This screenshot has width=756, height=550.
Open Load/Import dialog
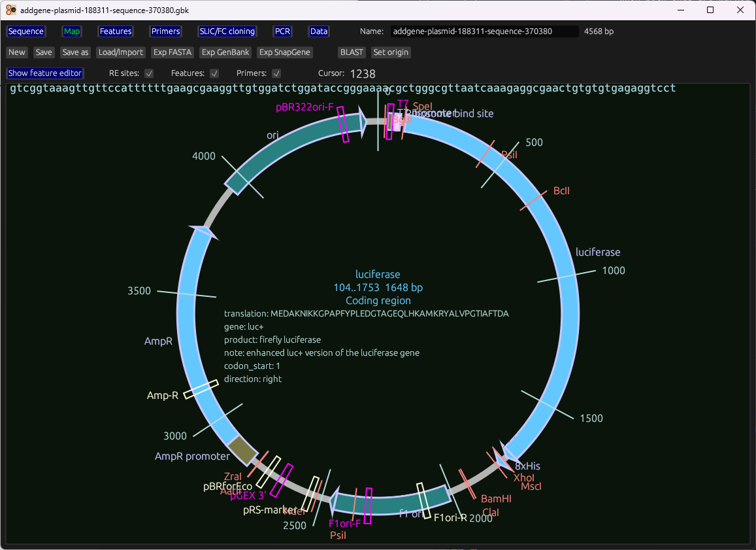(x=121, y=52)
